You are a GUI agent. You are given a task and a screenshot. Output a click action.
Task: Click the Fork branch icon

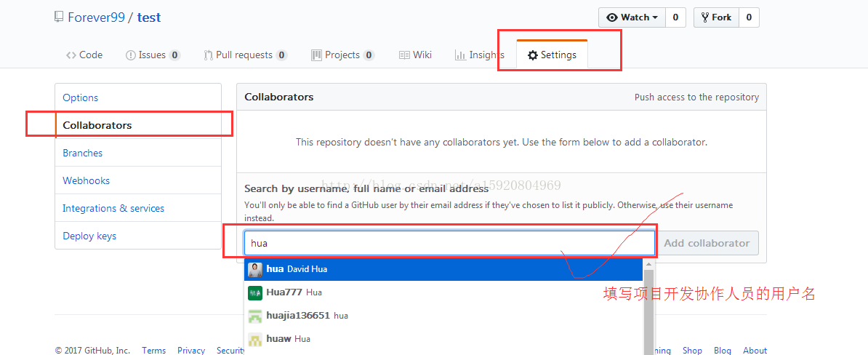pyautogui.click(x=705, y=17)
